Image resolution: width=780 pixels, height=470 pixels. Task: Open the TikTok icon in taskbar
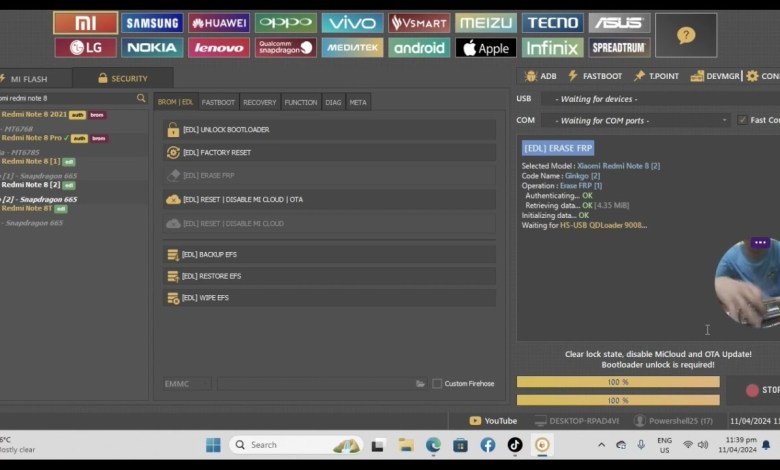(514, 445)
